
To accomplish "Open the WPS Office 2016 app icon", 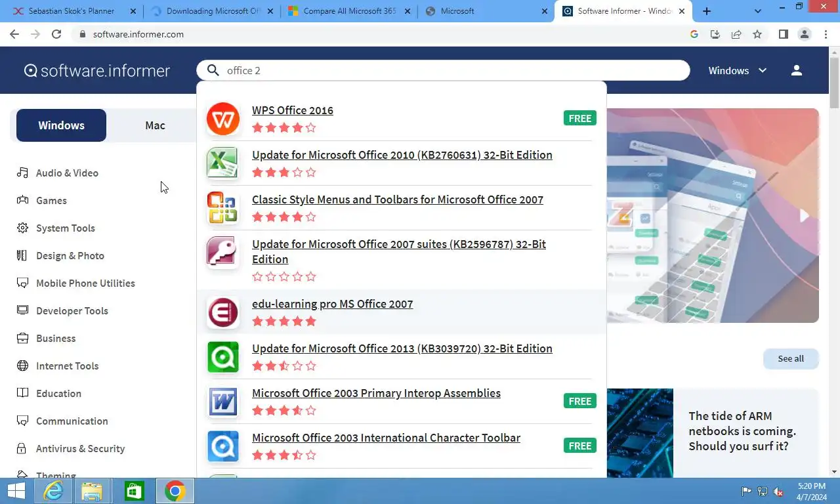I will point(223,119).
